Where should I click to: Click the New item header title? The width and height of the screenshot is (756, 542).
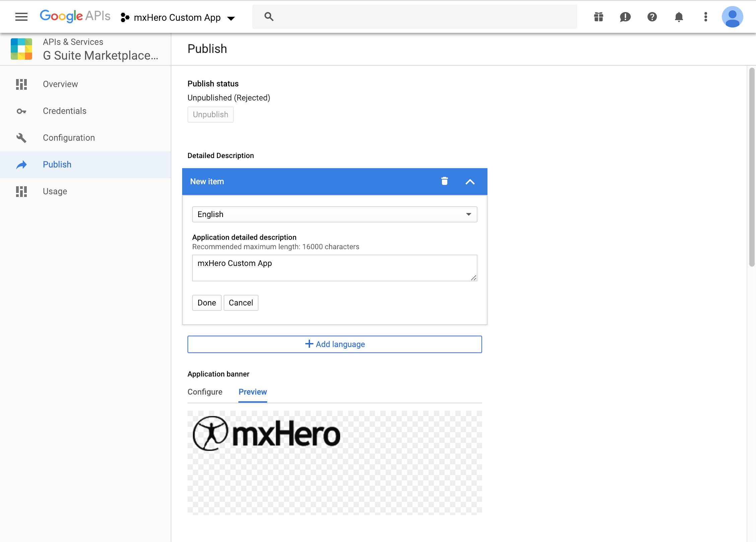tap(207, 182)
